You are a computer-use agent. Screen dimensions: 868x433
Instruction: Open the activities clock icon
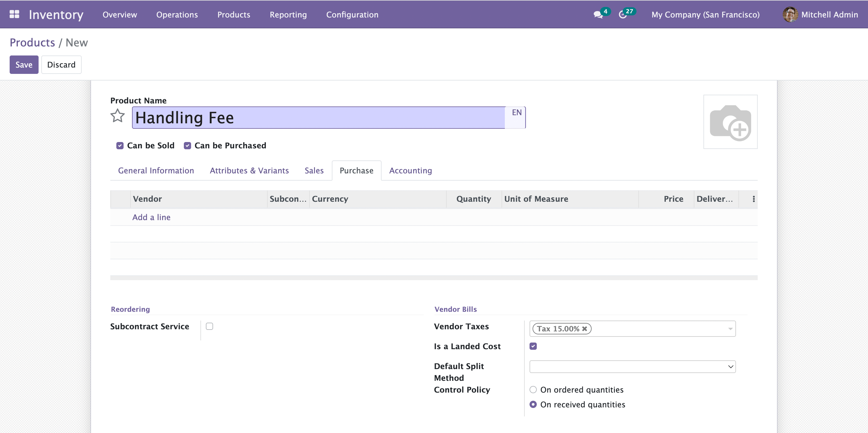tap(622, 14)
